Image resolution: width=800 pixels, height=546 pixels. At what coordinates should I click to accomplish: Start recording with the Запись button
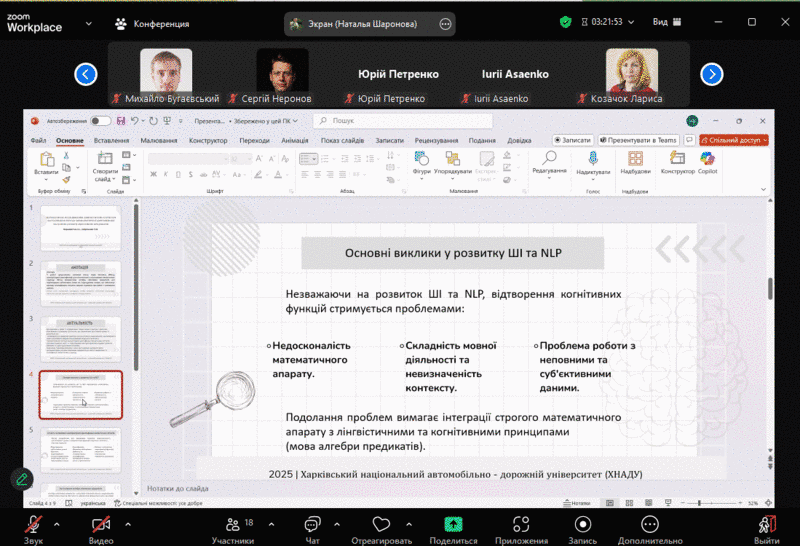[582, 523]
